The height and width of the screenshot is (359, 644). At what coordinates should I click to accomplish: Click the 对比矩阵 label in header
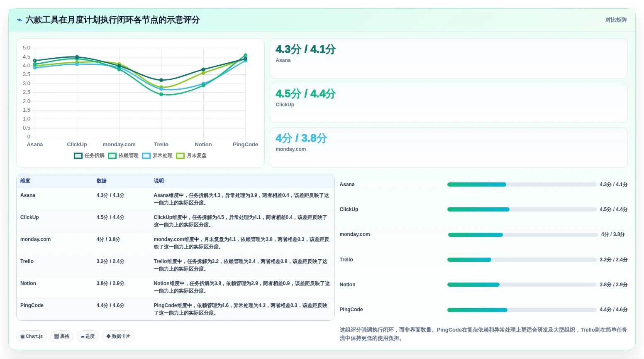pyautogui.click(x=616, y=20)
